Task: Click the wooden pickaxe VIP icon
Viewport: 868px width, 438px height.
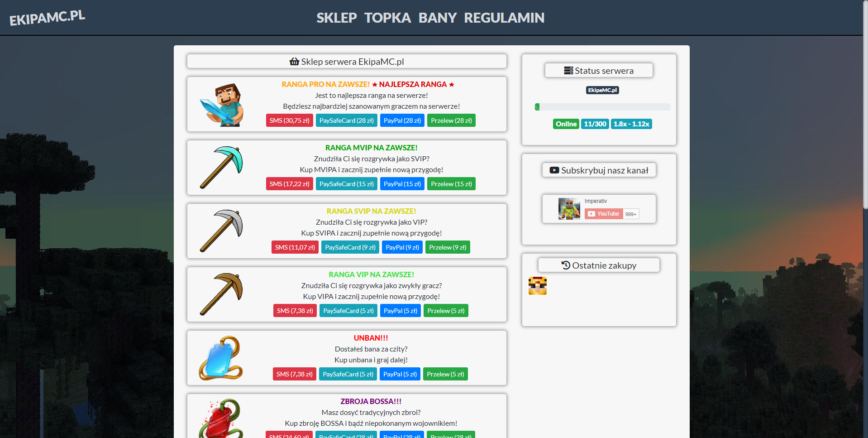Action: pos(221,294)
